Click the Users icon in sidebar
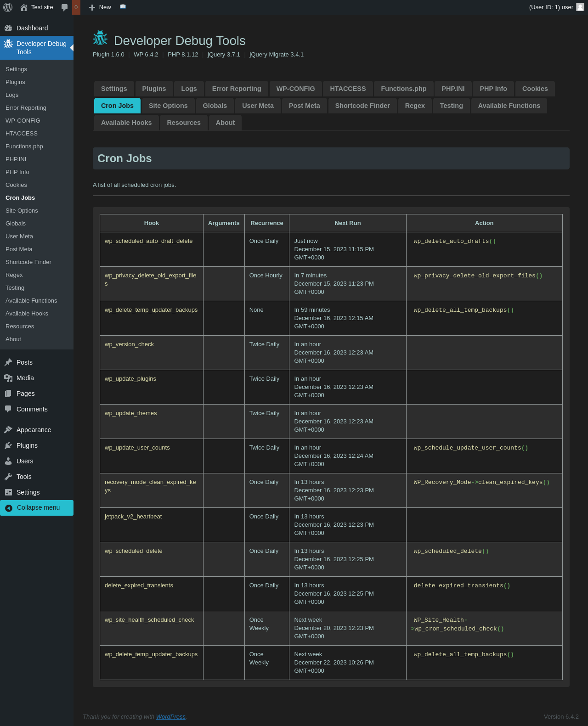The width and height of the screenshot is (588, 726). tap(8, 461)
